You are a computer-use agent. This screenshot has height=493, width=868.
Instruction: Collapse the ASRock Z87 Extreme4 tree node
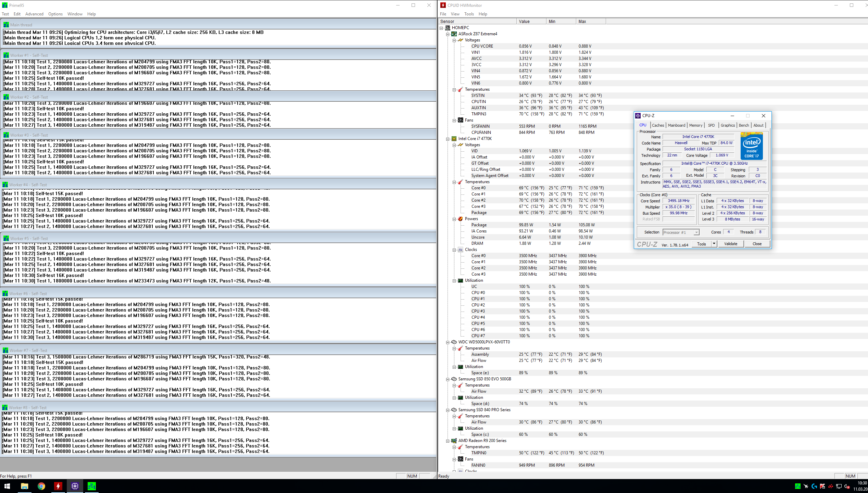(448, 34)
